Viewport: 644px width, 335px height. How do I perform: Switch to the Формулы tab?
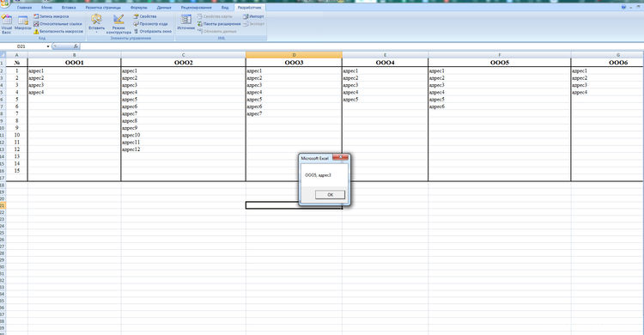click(x=138, y=8)
